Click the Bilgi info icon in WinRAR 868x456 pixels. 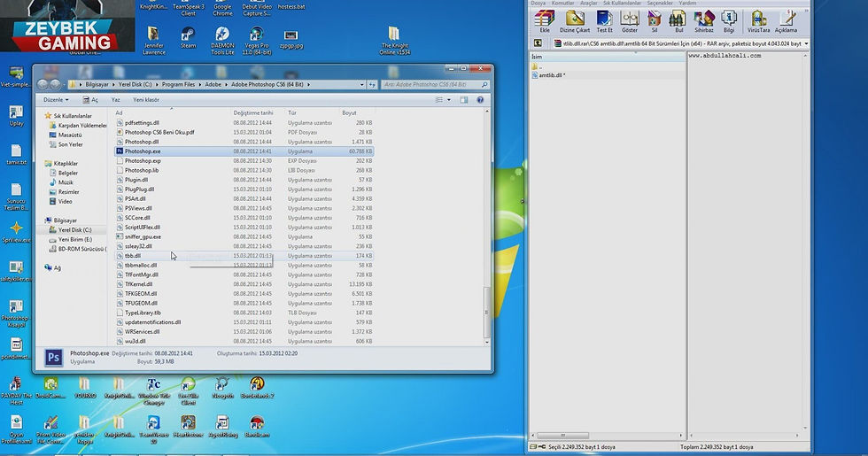point(729,21)
